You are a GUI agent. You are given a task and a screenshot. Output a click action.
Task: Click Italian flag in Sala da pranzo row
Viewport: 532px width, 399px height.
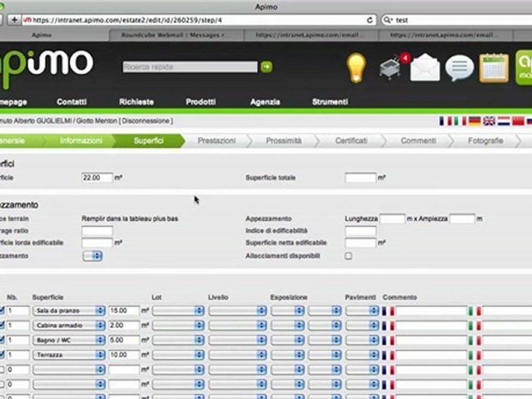(x=475, y=311)
